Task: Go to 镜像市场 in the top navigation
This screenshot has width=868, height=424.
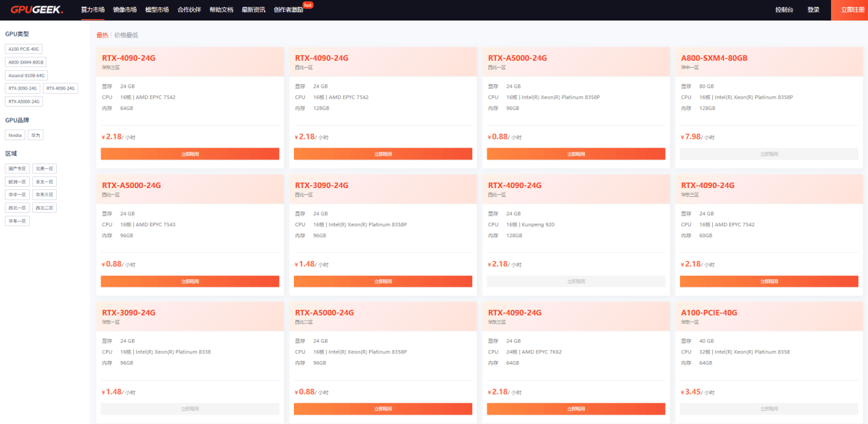Action: tap(124, 10)
